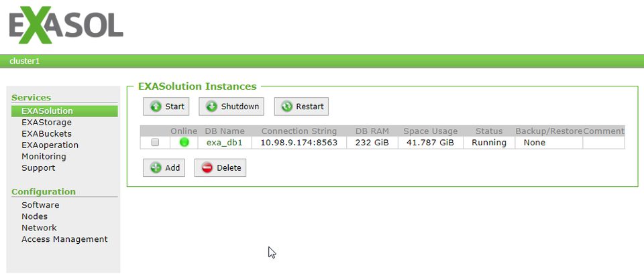Open the Network configuration entry
644x278 pixels.
click(39, 228)
